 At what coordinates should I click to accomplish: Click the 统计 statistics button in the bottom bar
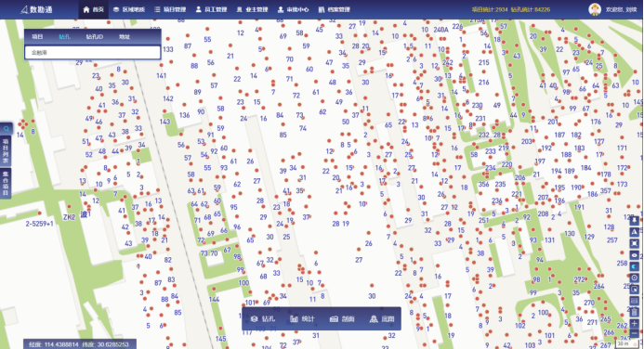pos(302,318)
